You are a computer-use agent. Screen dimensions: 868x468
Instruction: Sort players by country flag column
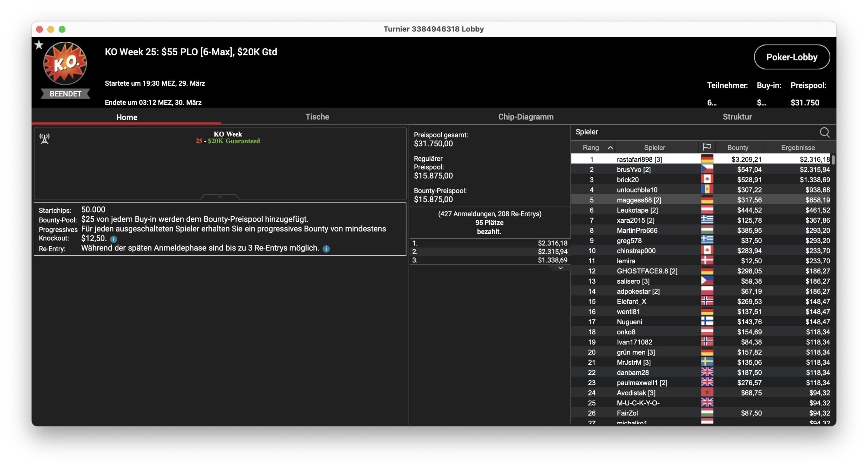[707, 147]
